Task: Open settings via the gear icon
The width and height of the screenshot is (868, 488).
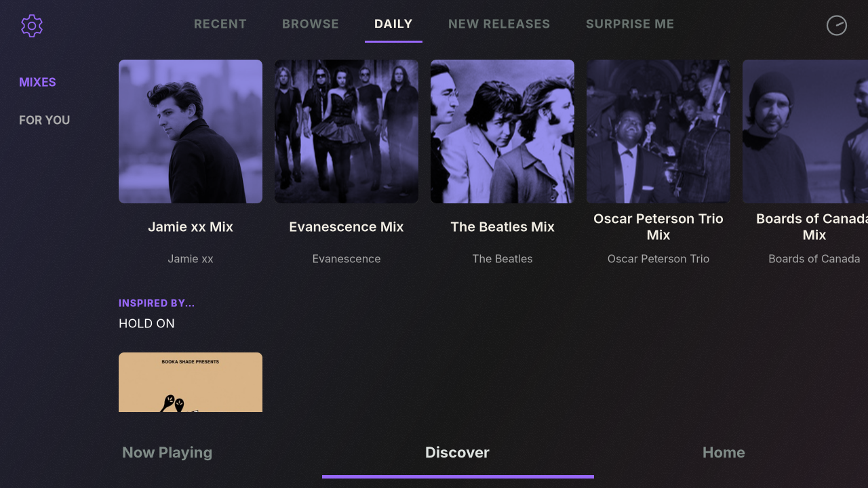Action: coord(32,26)
